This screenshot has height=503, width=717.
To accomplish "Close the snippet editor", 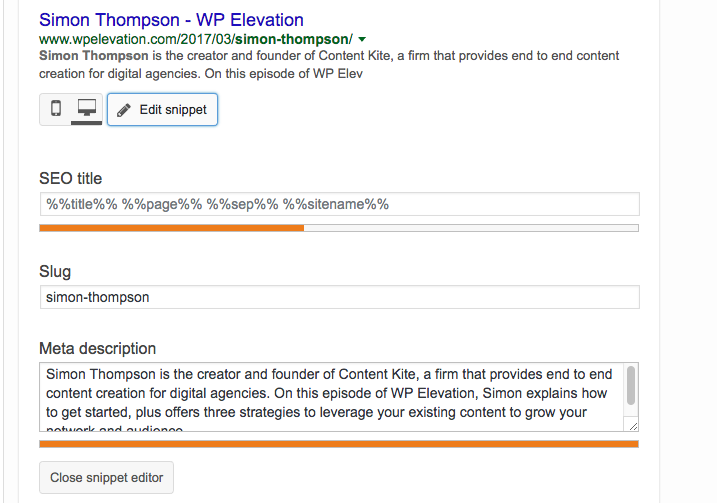I will [x=106, y=477].
